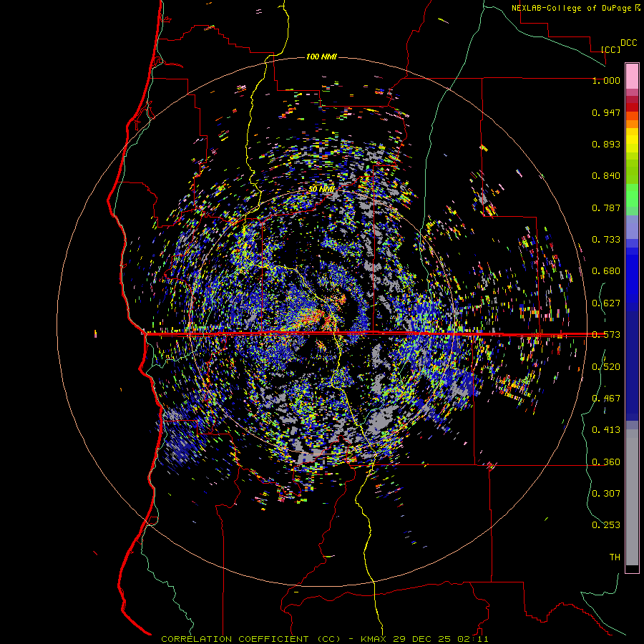644x644 pixels.
Task: Click the 50 NMI range ring label
Action: pos(321,190)
